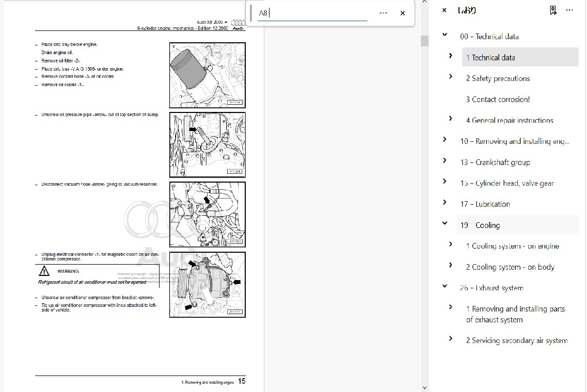587x392 pixels.
Task: Click the page footer '1. Removing and installing engine'
Action: pyautogui.click(x=208, y=382)
